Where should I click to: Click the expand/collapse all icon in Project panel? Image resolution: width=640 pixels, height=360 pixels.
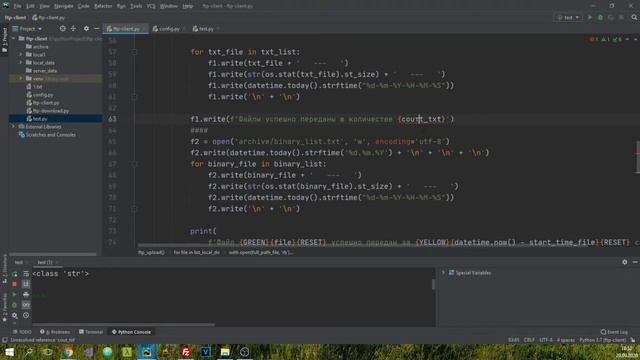[x=73, y=29]
